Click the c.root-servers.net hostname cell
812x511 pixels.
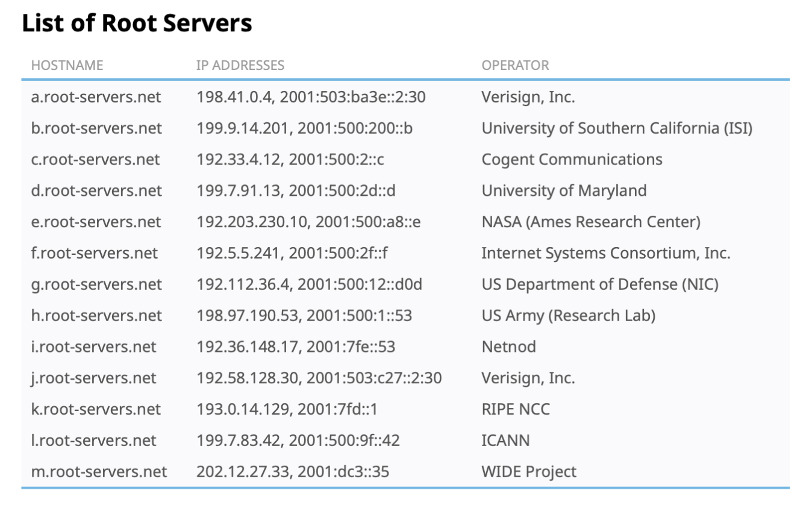pyautogui.click(x=96, y=160)
